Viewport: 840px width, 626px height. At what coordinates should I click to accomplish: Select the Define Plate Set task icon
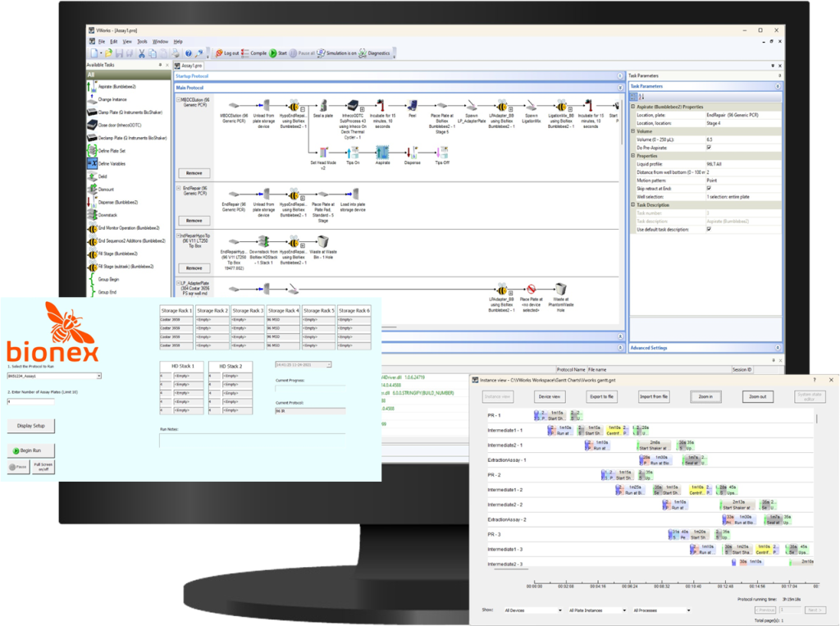coord(92,151)
